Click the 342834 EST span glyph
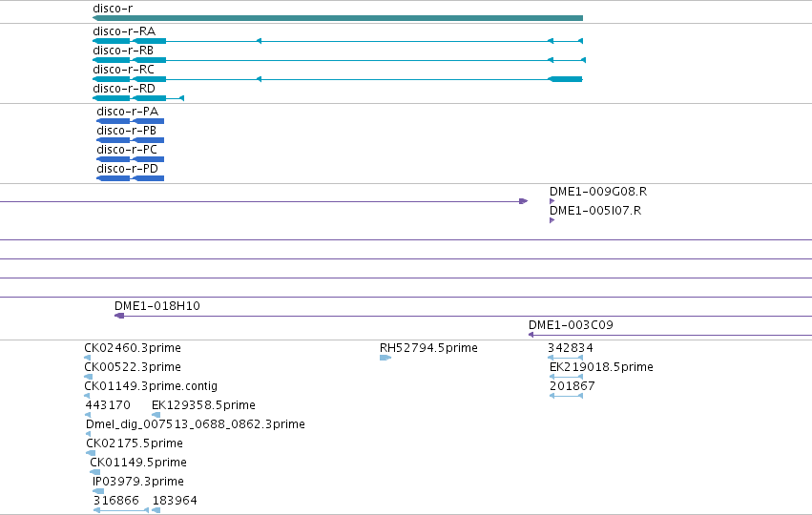This screenshot has width=812, height=515. (565, 358)
